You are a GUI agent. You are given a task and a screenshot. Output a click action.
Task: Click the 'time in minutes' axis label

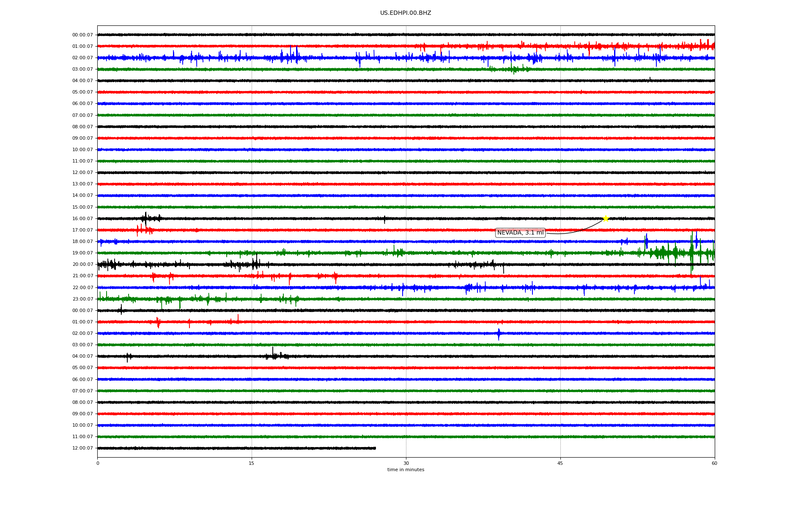(405, 470)
